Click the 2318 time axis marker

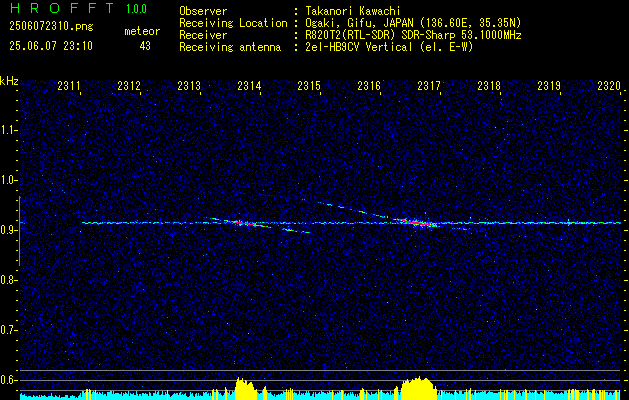coord(489,85)
